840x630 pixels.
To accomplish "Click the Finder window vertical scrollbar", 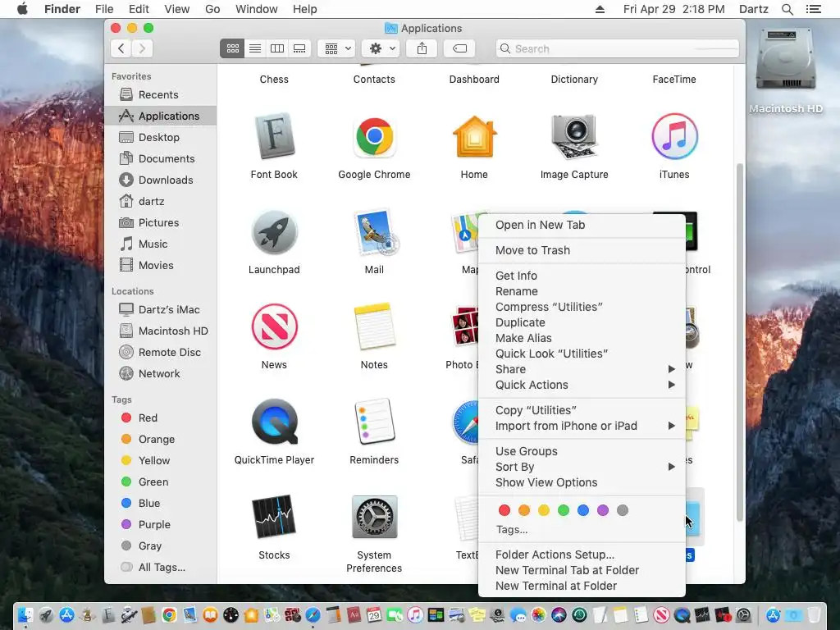I will [739, 342].
